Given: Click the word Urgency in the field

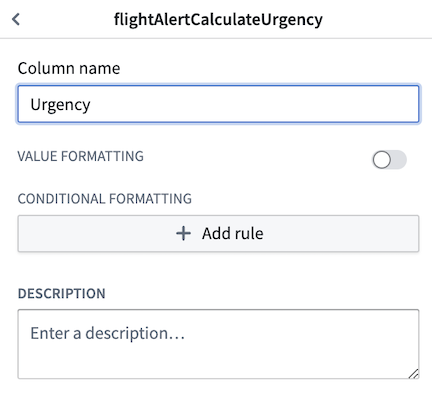Looking at the screenshot, I should pos(60,105).
